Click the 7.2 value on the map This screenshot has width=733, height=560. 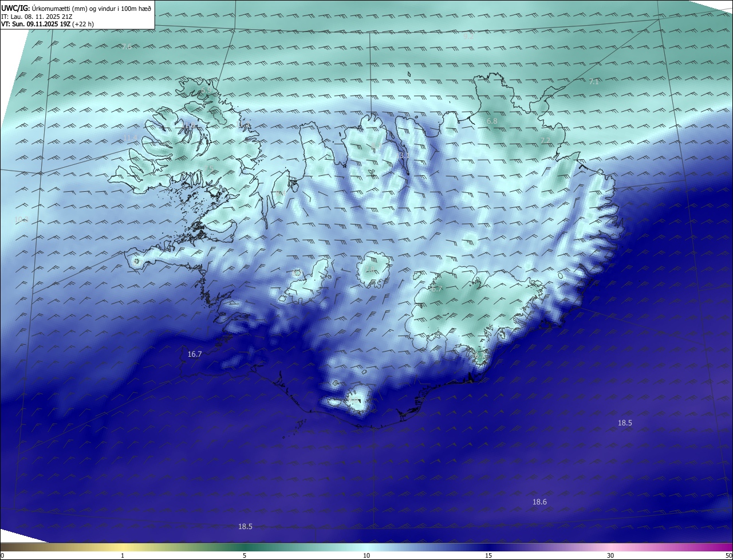coord(545,141)
